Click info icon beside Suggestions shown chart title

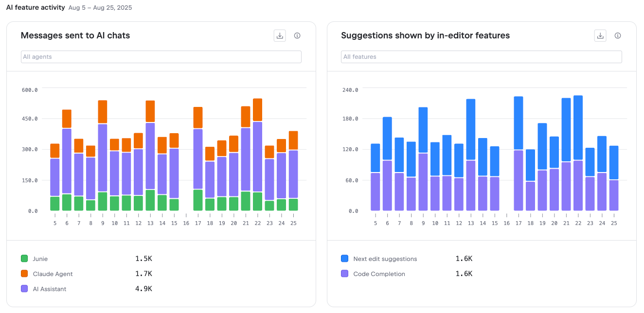tap(618, 35)
